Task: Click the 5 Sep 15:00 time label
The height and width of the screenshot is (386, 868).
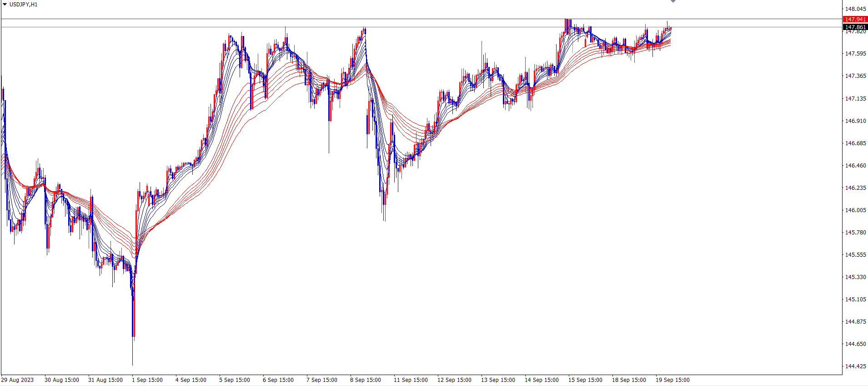Action: tap(234, 380)
